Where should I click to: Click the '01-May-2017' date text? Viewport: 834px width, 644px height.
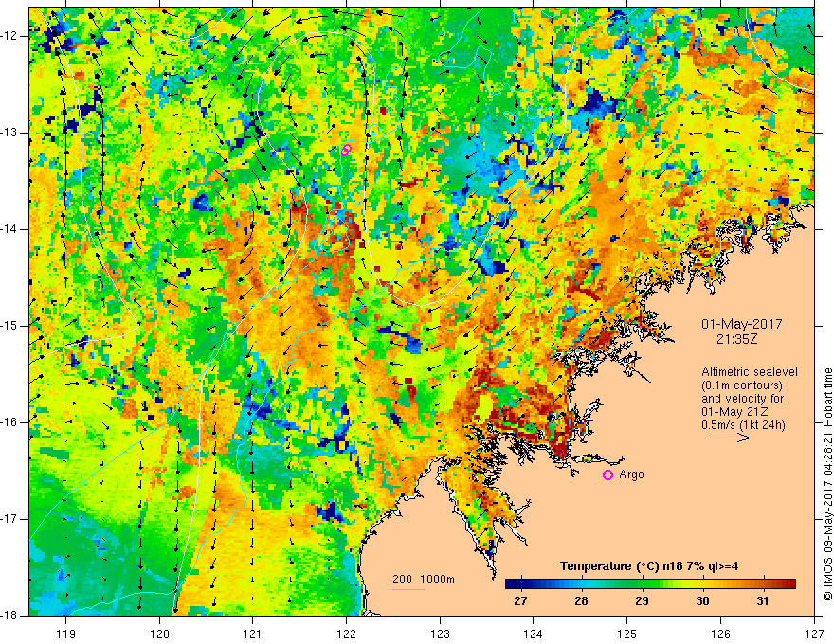(741, 324)
